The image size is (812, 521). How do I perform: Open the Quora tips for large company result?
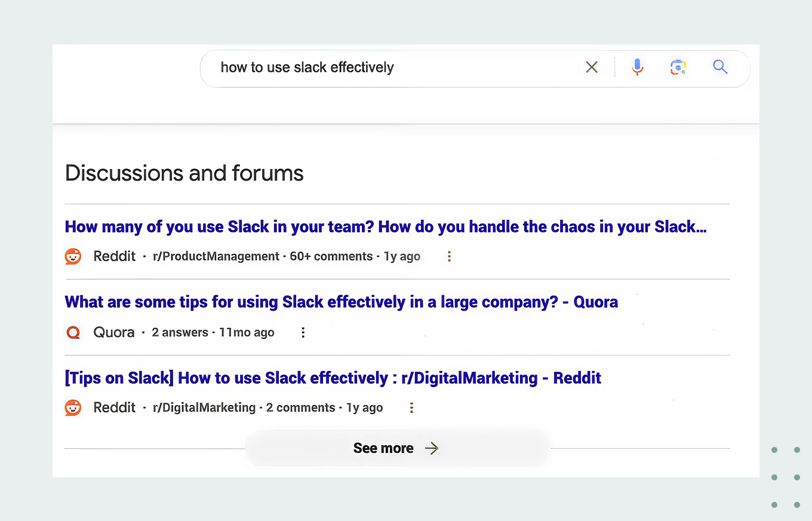[341, 302]
